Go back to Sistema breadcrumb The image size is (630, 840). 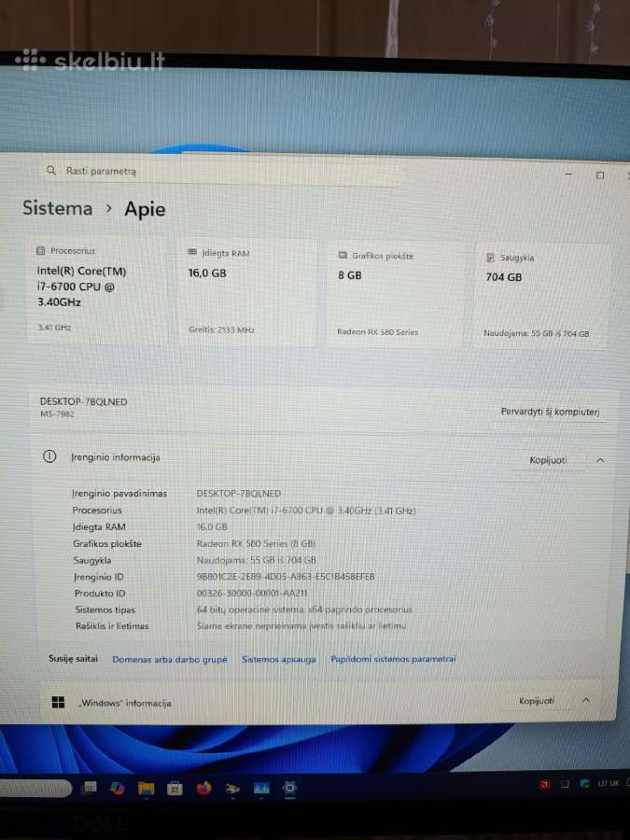coord(57,208)
